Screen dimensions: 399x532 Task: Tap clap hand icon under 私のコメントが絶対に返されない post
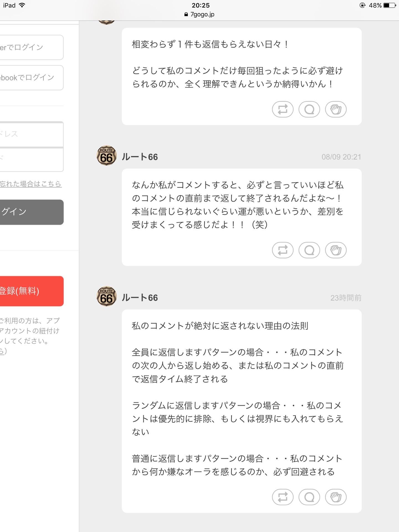click(x=336, y=497)
